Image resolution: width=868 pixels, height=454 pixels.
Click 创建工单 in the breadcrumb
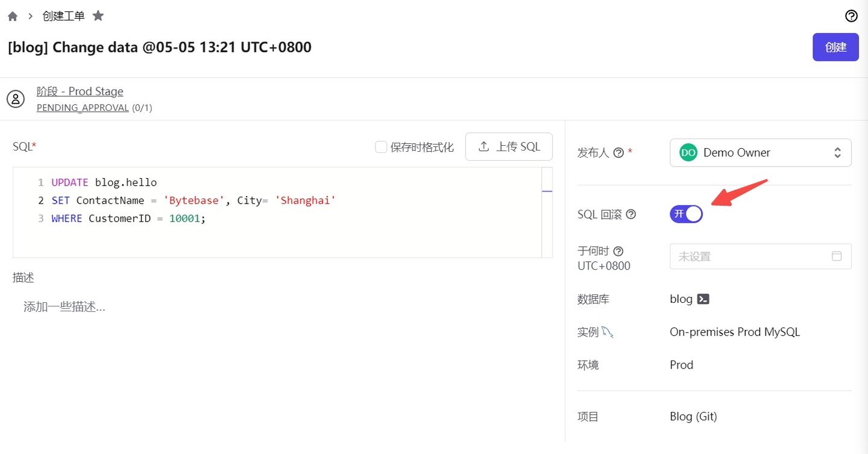[63, 16]
